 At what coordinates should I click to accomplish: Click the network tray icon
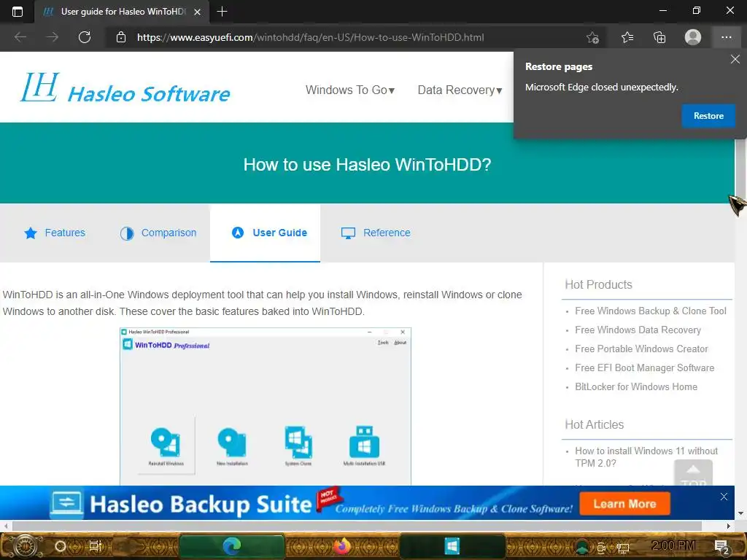[x=623, y=548]
